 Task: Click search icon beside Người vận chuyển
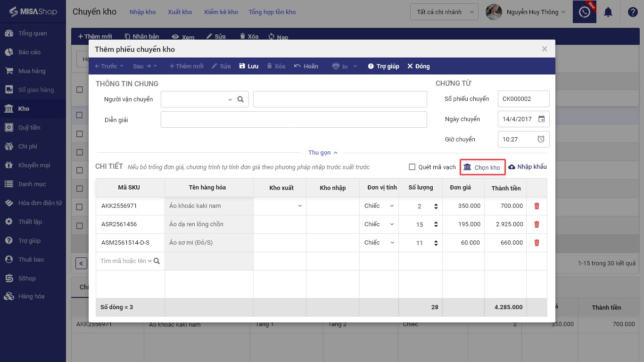[240, 99]
